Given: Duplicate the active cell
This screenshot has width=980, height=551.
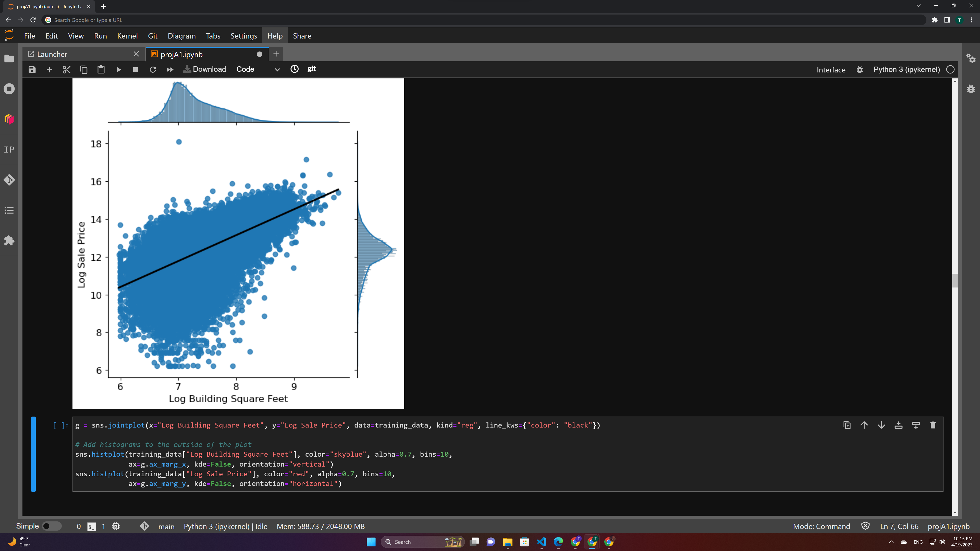Looking at the screenshot, I should 847,425.
